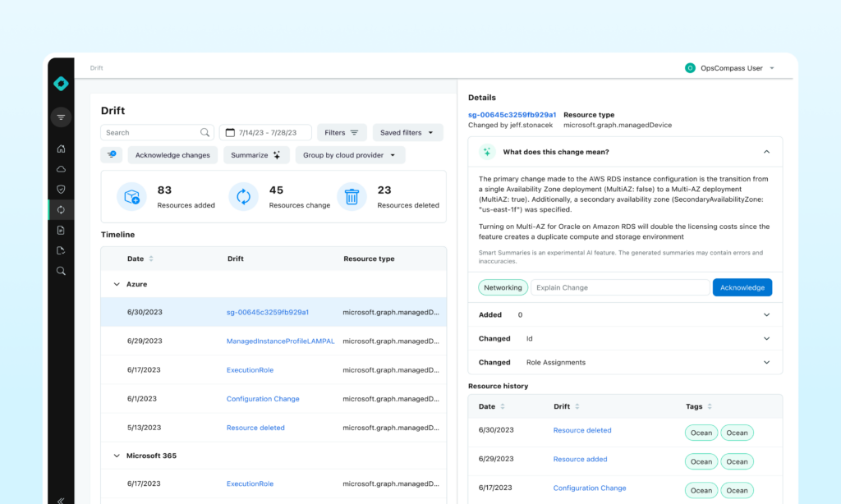841x504 pixels.
Task: Click the OpsCompass logo icon
Action: (x=61, y=84)
